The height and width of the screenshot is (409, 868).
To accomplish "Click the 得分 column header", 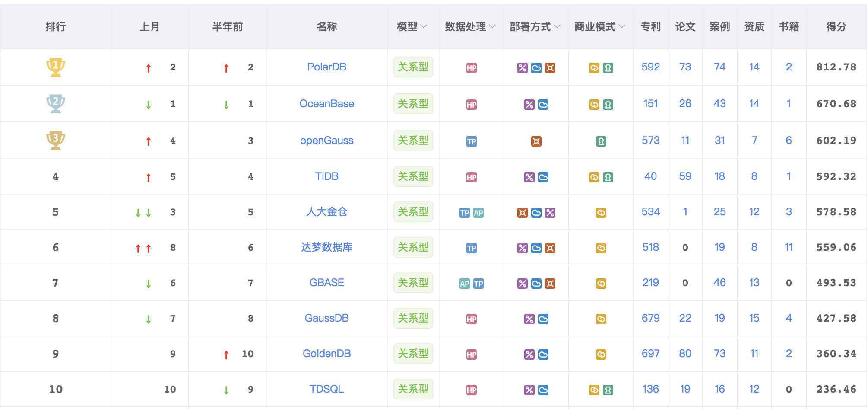I will coord(836,27).
